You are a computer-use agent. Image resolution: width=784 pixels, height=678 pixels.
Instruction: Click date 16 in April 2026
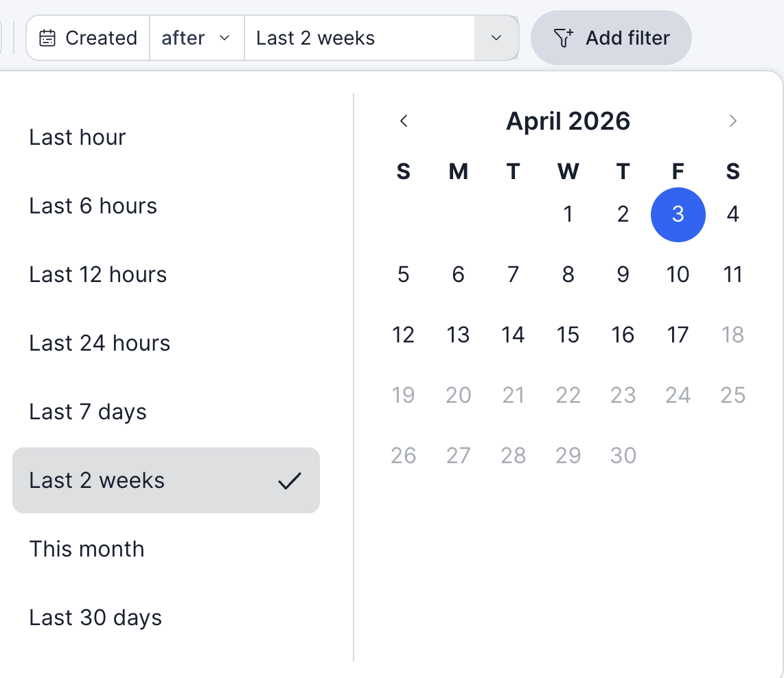(x=623, y=335)
